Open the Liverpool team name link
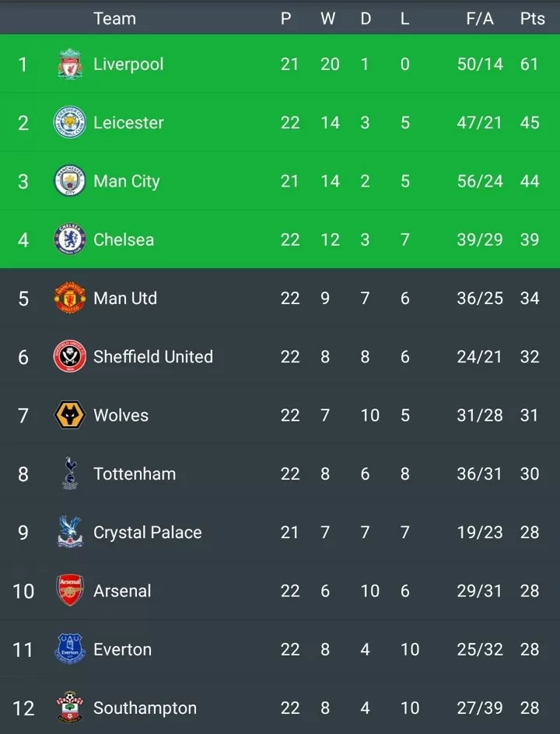The width and height of the screenshot is (560, 734). [128, 64]
